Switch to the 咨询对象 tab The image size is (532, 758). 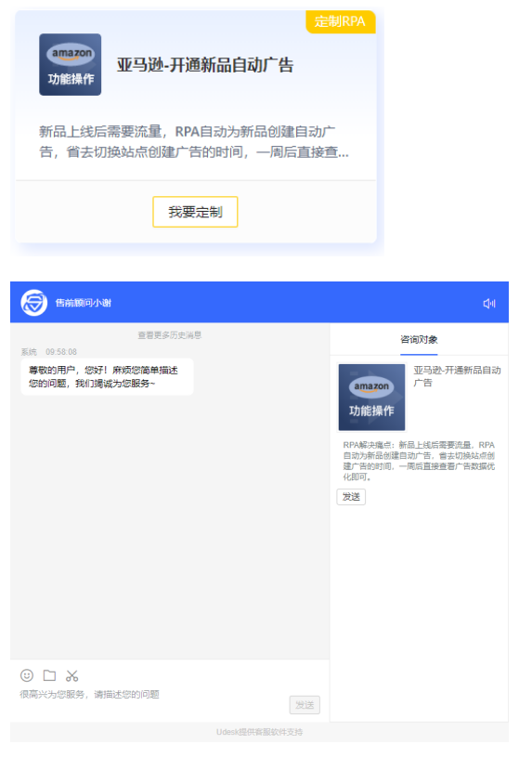click(x=419, y=339)
